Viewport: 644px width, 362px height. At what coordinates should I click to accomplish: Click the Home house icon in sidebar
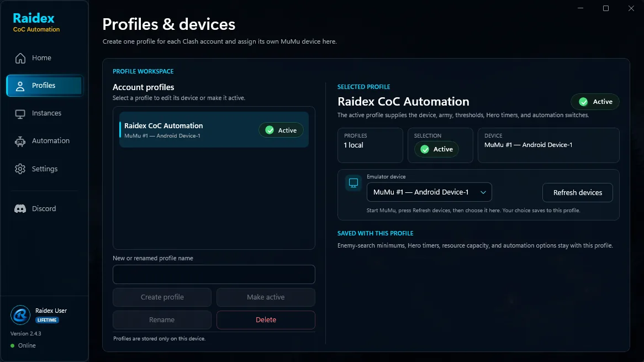click(x=20, y=58)
